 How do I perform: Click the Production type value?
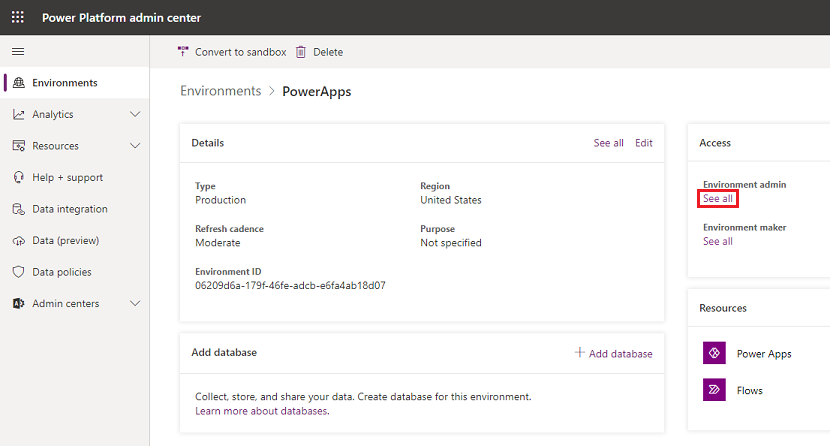point(220,200)
